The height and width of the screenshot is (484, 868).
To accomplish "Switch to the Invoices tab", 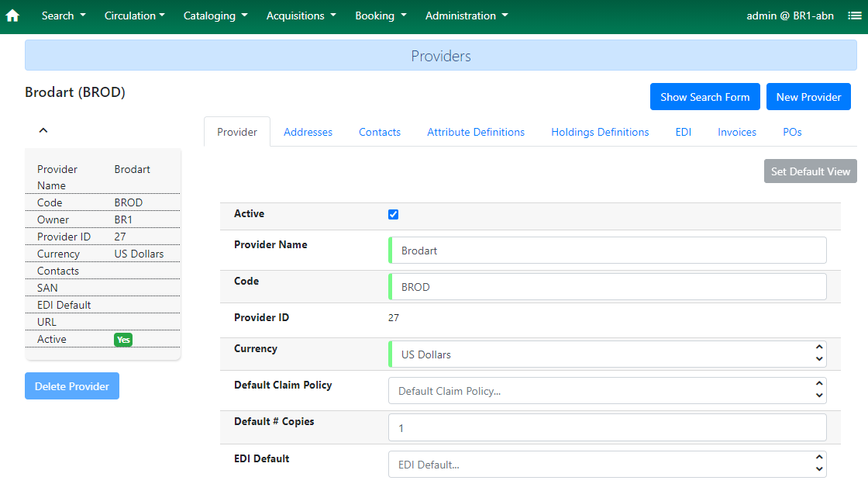I will (736, 132).
